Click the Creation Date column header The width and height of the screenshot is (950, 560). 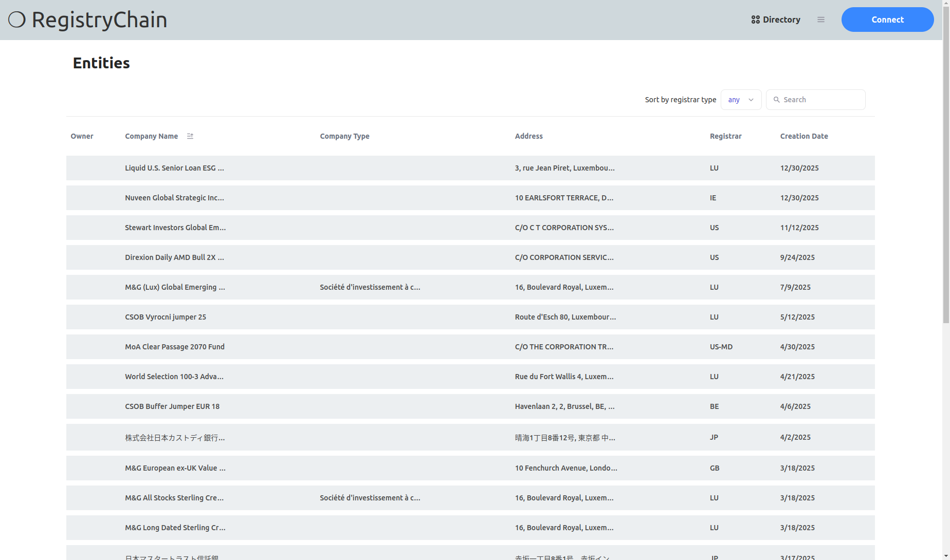[804, 136]
